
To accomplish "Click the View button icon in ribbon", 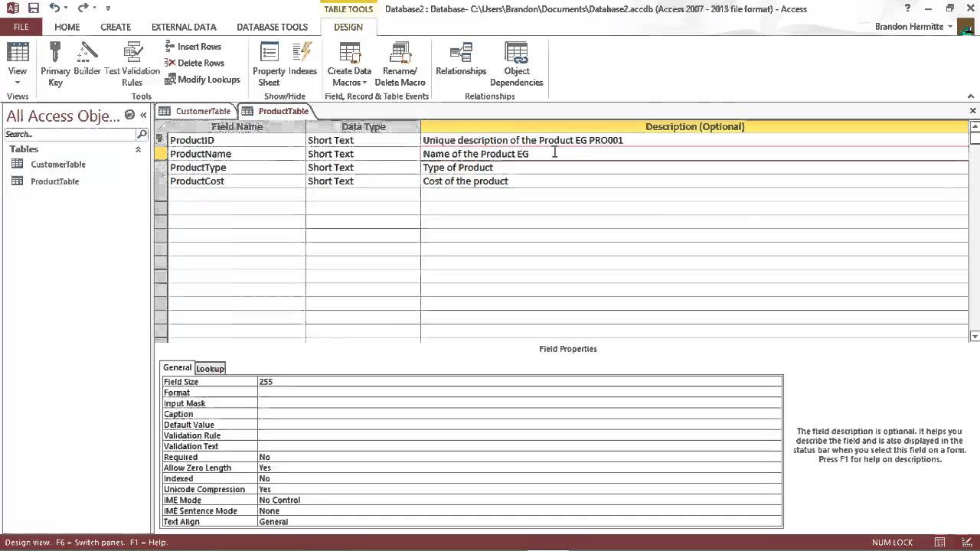I will click(17, 52).
